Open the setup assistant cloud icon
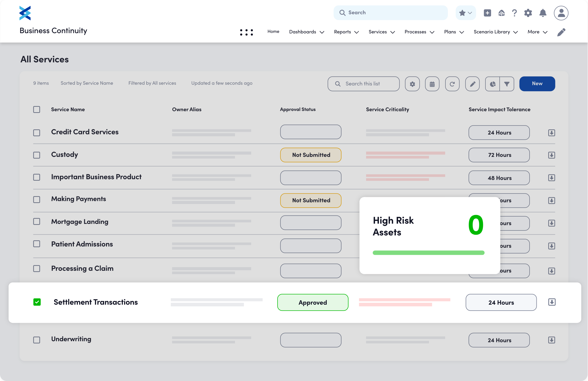 click(x=501, y=13)
